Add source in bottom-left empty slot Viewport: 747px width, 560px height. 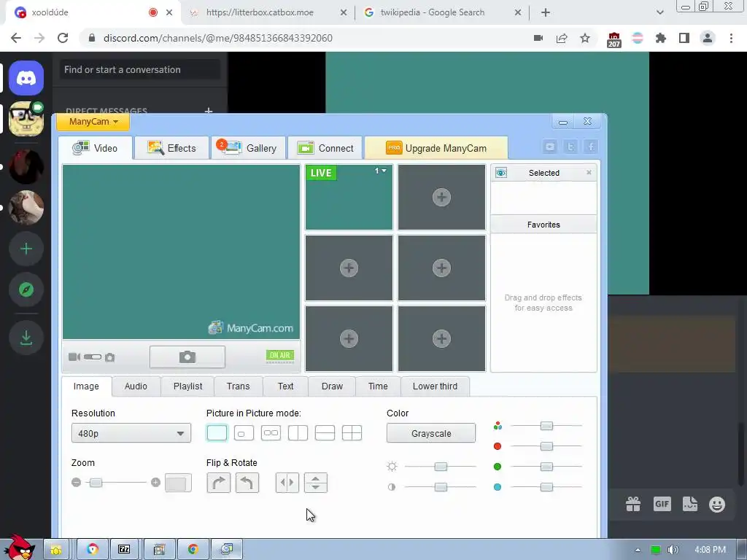(349, 338)
